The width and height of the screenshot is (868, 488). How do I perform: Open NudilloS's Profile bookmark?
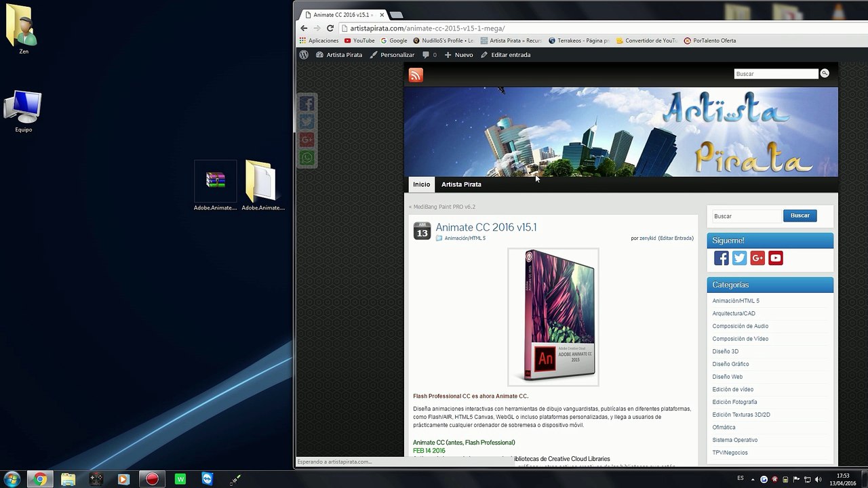point(444,41)
